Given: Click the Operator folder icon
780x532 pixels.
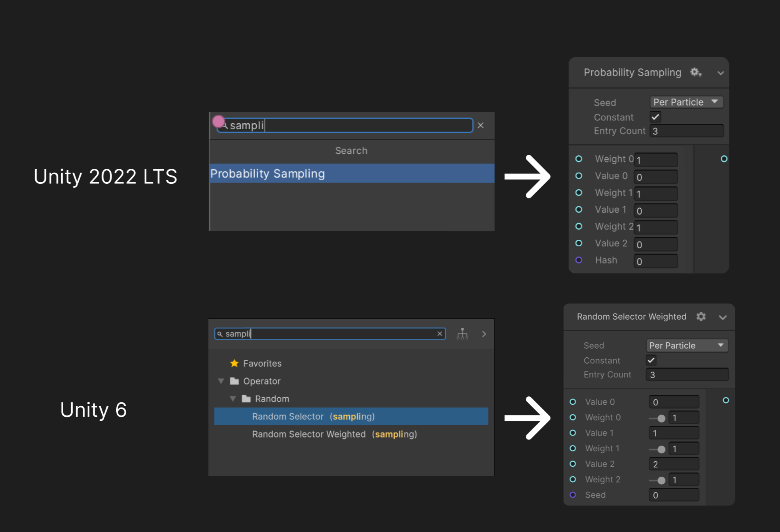Looking at the screenshot, I should tap(233, 381).
